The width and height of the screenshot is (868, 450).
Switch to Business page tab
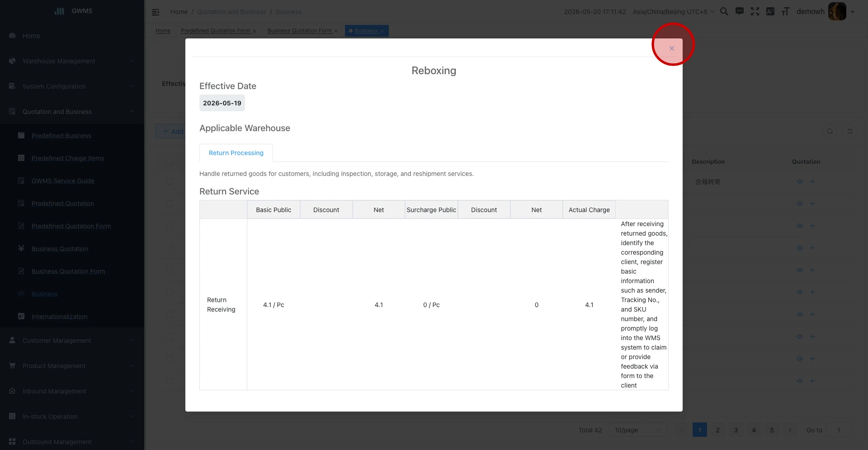[366, 31]
